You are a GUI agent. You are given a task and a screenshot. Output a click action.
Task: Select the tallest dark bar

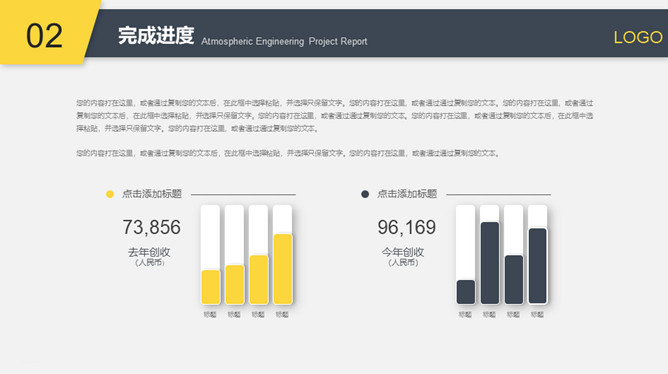[490, 263]
